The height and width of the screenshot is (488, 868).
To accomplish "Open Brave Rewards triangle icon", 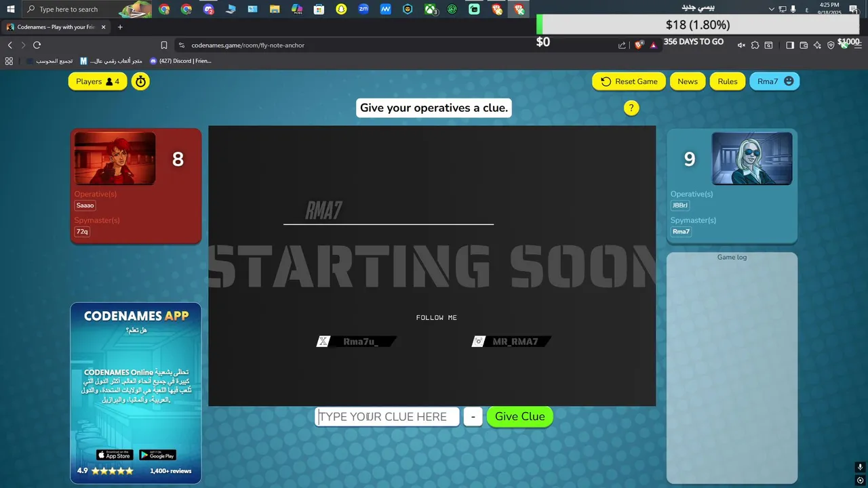I will coord(653,45).
